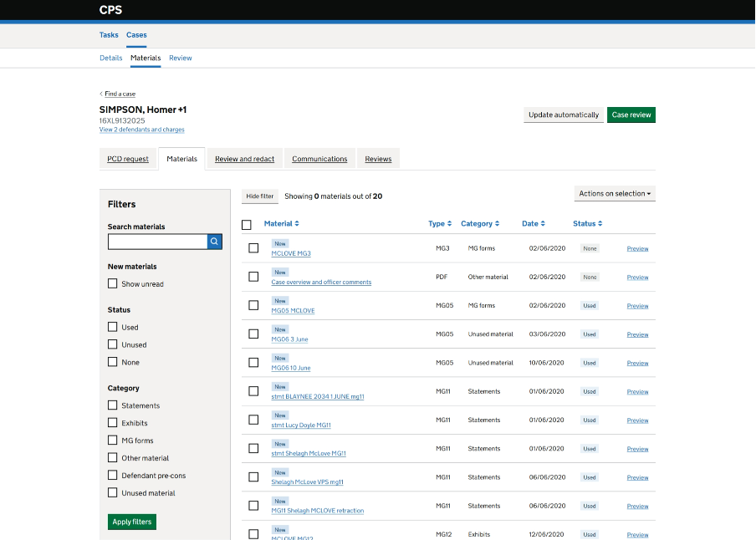The width and height of the screenshot is (756, 540).
Task: Select the stmt BLAYNEE row checkbox
Action: point(253,391)
